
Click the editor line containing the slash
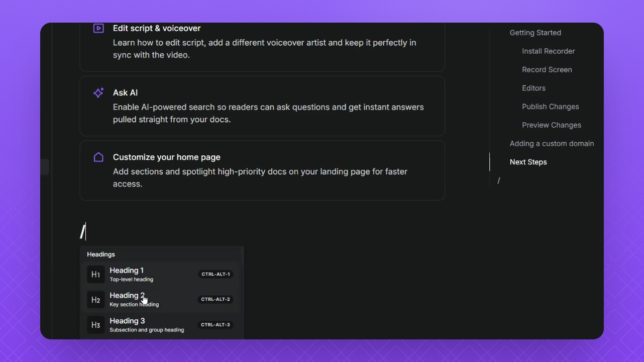(201, 232)
